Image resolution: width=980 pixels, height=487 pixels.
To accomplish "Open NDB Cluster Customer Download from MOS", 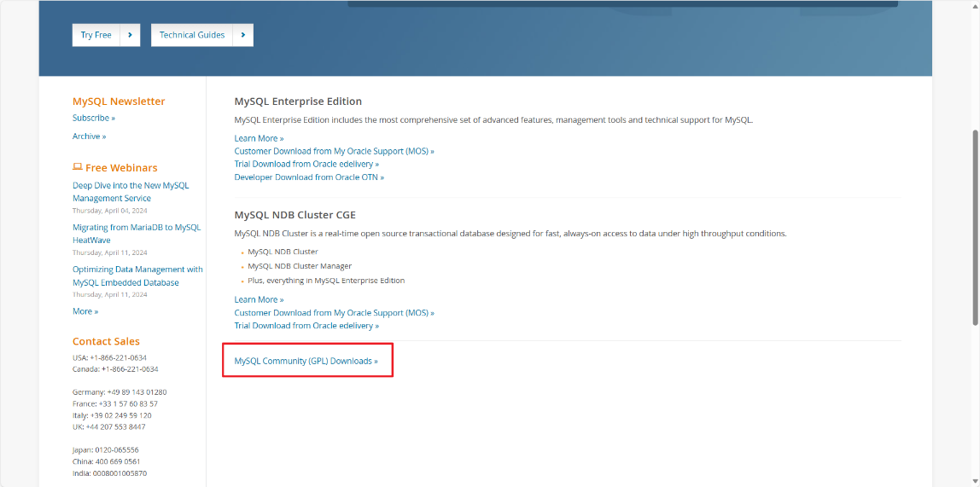I will pyautogui.click(x=335, y=313).
